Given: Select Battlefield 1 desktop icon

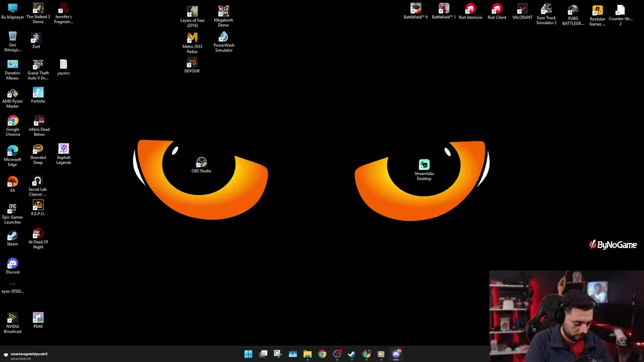Looking at the screenshot, I should click(x=443, y=12).
